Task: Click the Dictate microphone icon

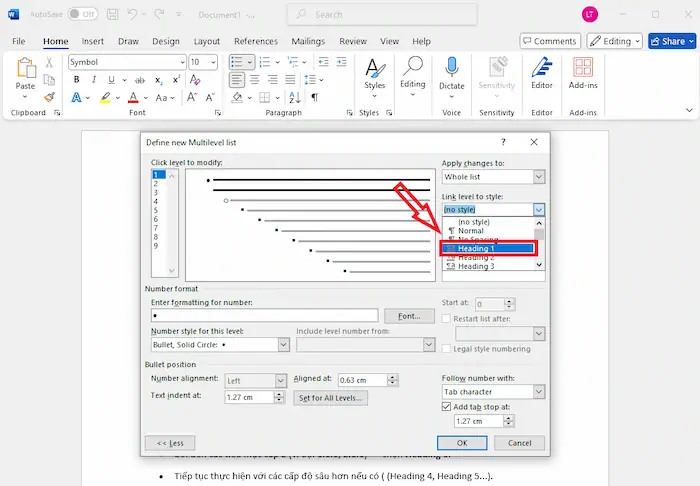Action: click(x=451, y=72)
